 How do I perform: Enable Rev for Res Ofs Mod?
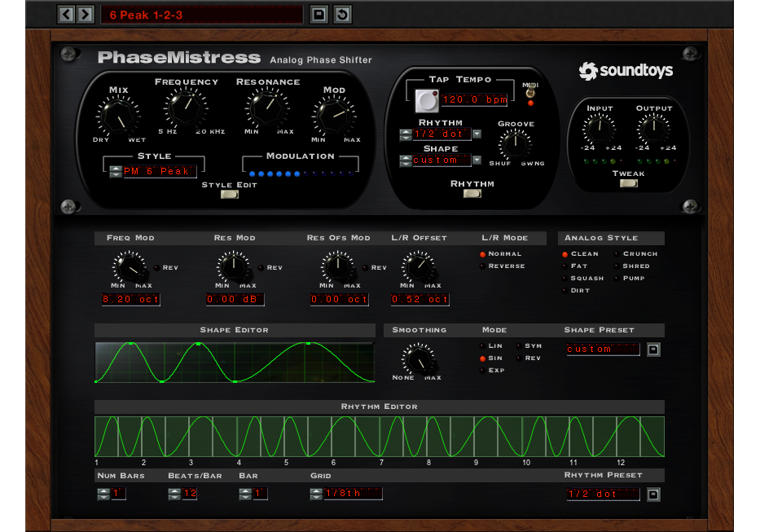click(x=366, y=268)
